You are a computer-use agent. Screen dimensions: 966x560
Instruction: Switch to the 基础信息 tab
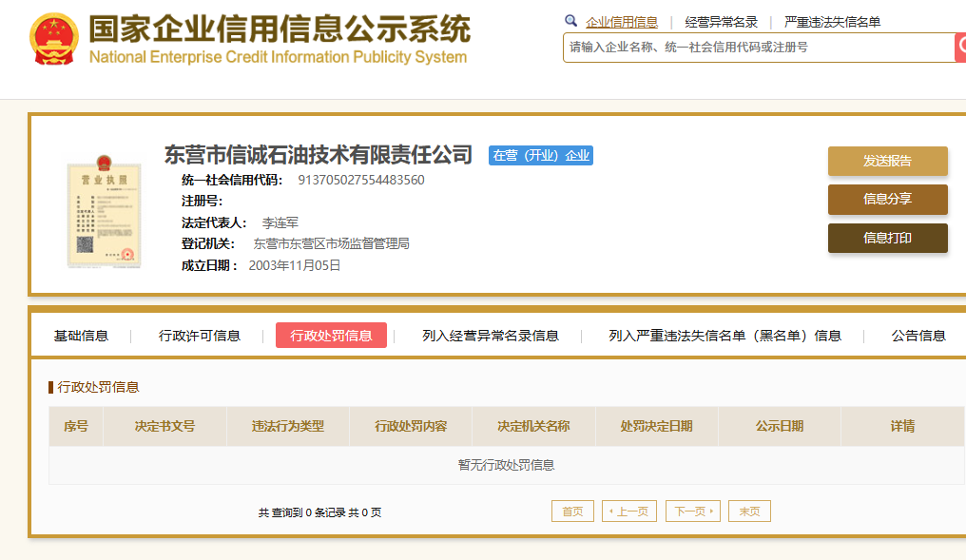pyautogui.click(x=81, y=336)
